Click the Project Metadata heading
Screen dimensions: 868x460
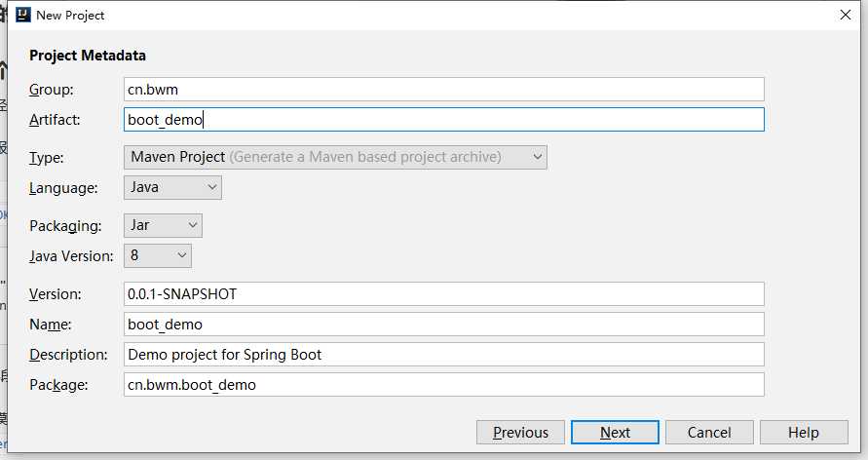pos(88,56)
